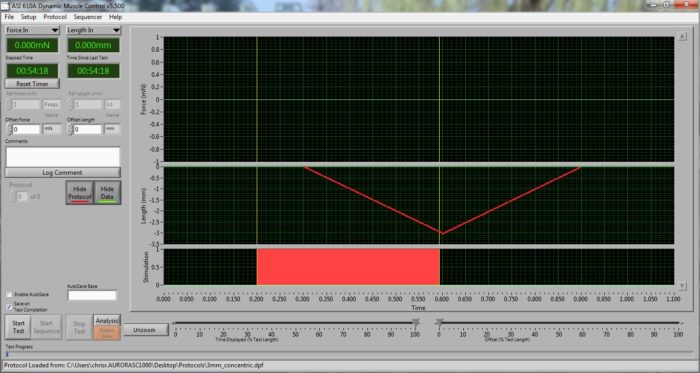The width and height of the screenshot is (700, 373).
Task: Open the Analysis button
Action: (107, 320)
